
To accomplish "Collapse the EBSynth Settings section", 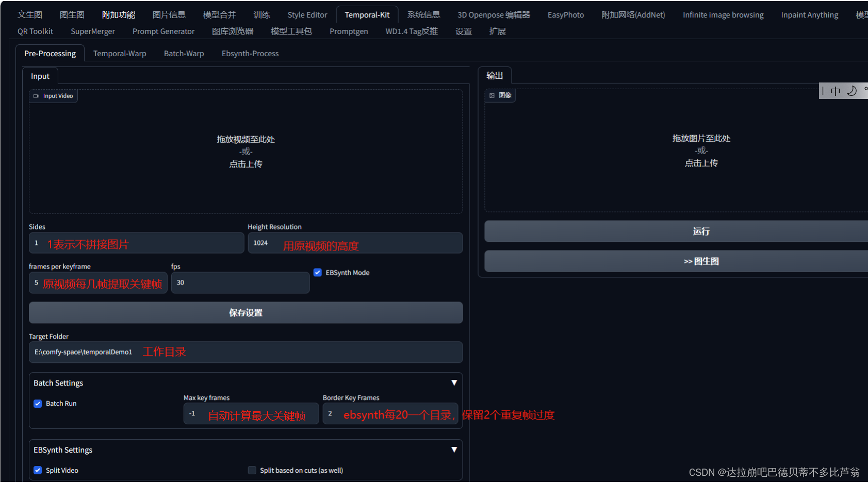I will point(454,449).
